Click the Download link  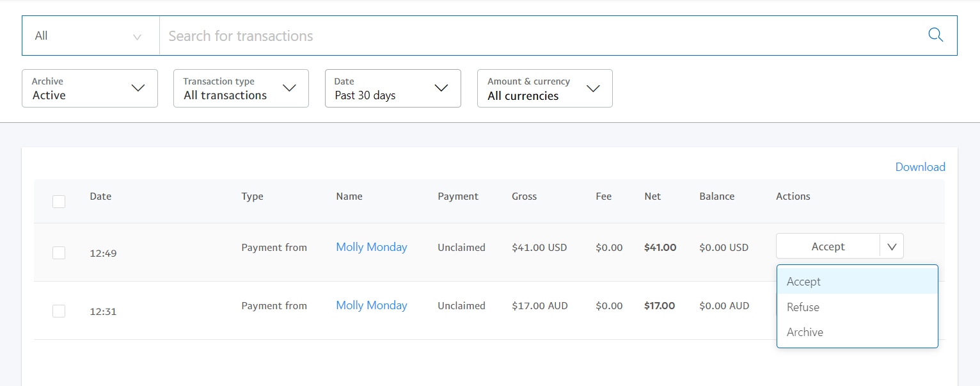920,167
